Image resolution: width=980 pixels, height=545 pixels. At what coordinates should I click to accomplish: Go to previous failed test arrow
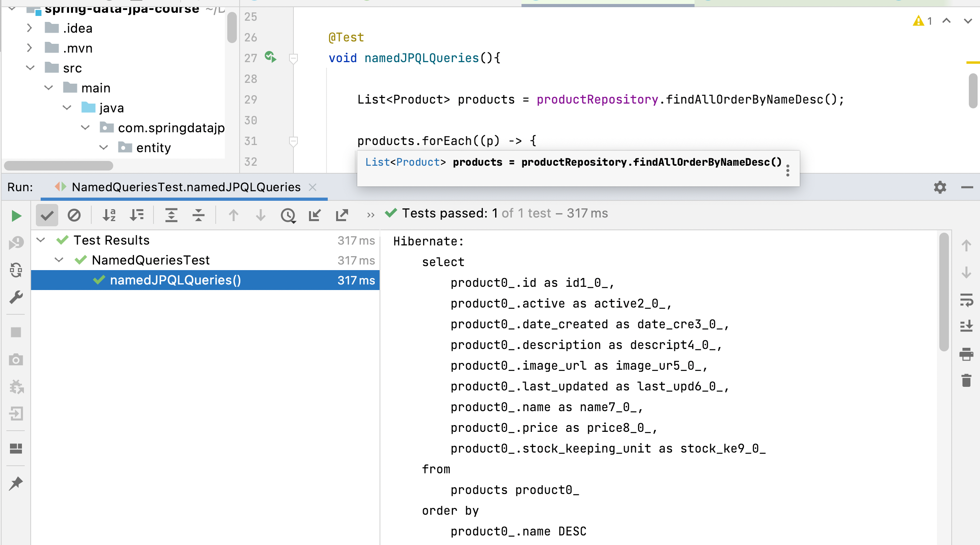coord(234,216)
